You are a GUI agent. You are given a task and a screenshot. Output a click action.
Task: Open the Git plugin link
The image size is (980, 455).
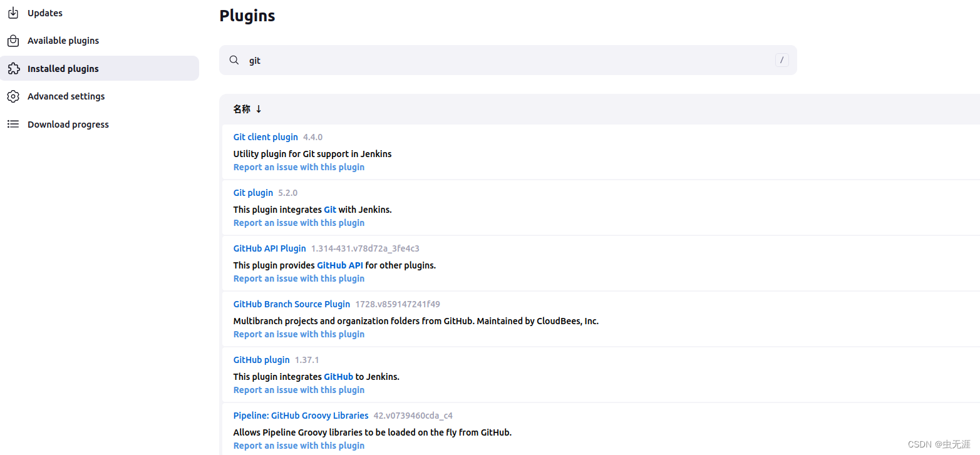[253, 193]
